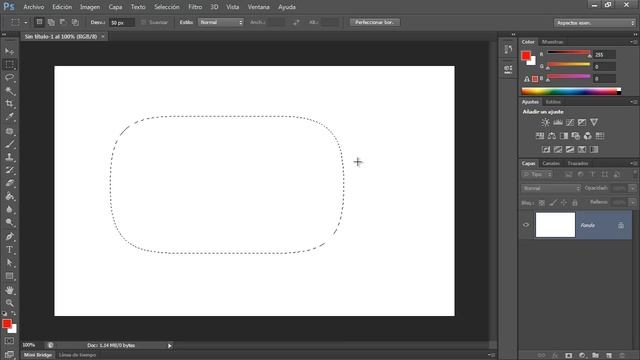Image resolution: width=640 pixels, height=360 pixels.
Task: Select the Blur tool
Action: pyautogui.click(x=9, y=209)
